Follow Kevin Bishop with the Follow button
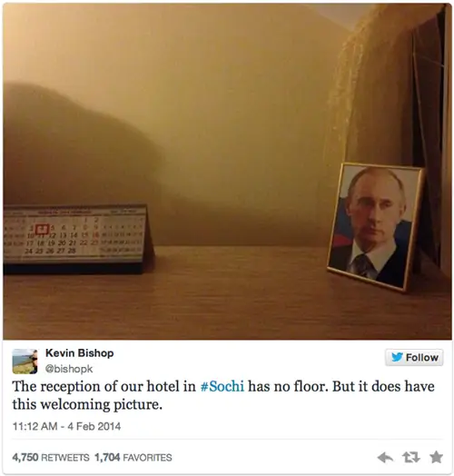This screenshot has width=454, height=476. [414, 357]
